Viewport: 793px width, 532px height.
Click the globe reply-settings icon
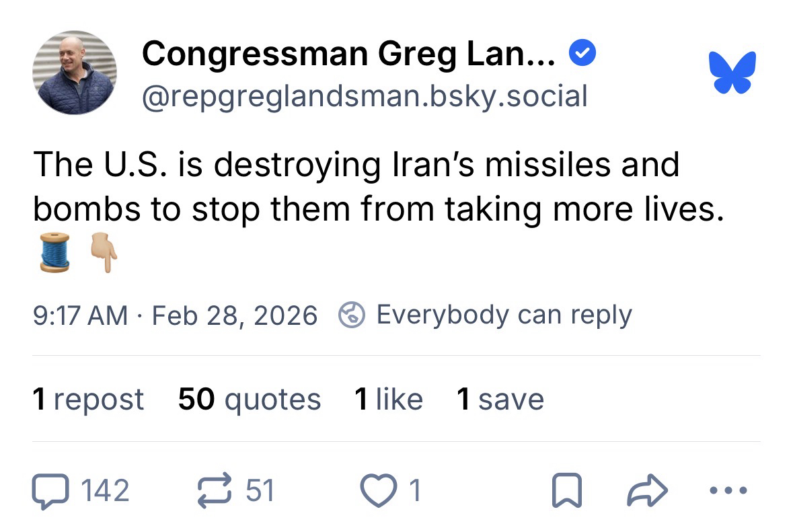point(352,315)
